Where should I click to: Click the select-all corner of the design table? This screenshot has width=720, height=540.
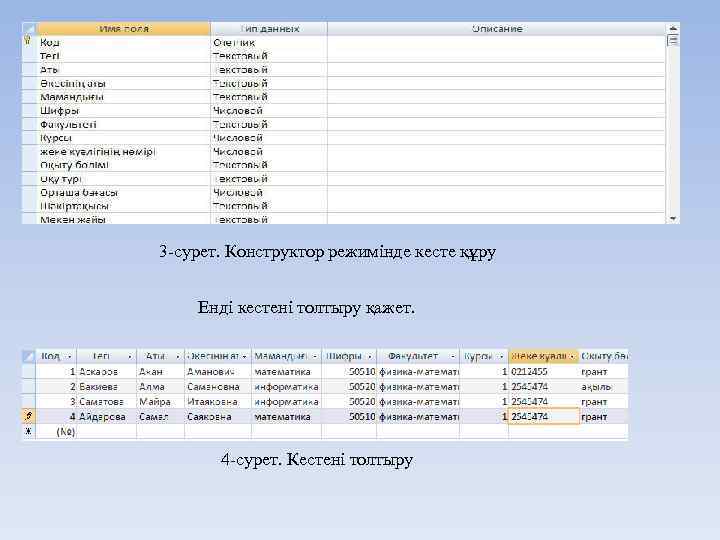click(29, 28)
